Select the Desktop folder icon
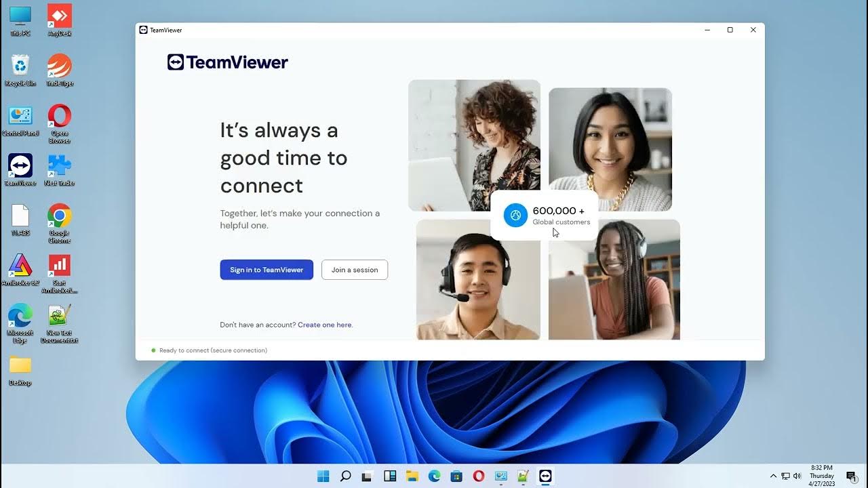The width and height of the screenshot is (868, 488). pos(20,370)
